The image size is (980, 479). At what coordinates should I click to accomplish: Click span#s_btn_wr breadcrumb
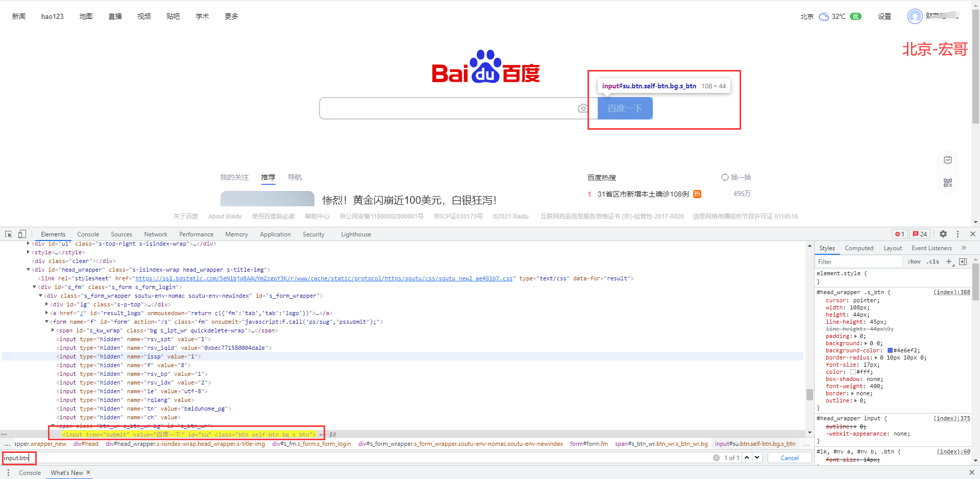pos(661,444)
